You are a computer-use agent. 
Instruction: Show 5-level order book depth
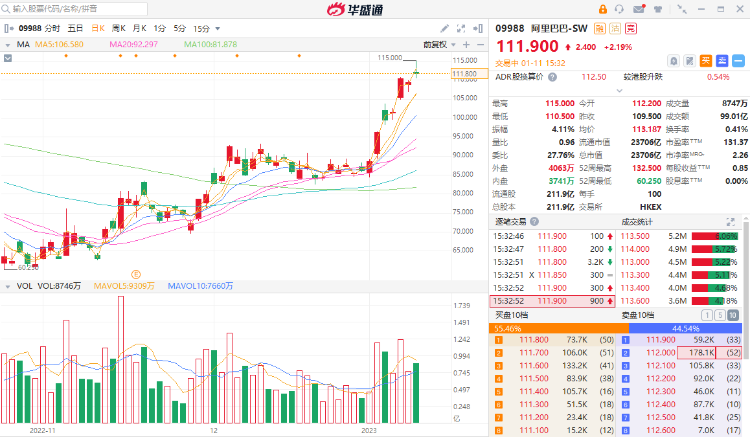pos(719,315)
